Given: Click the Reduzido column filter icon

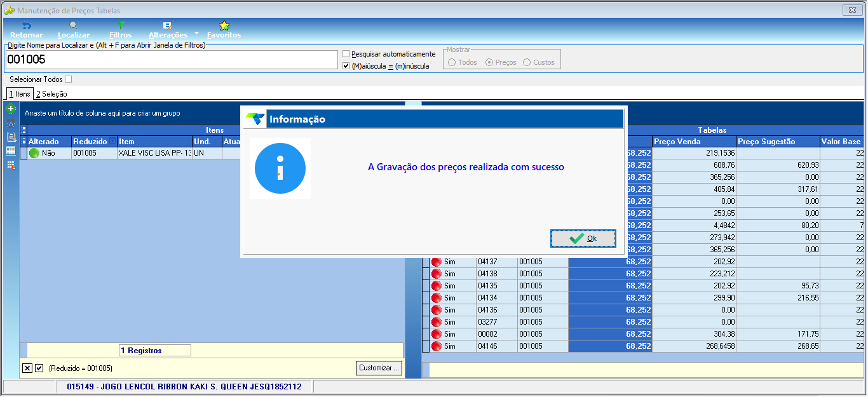Looking at the screenshot, I should pos(112,141).
